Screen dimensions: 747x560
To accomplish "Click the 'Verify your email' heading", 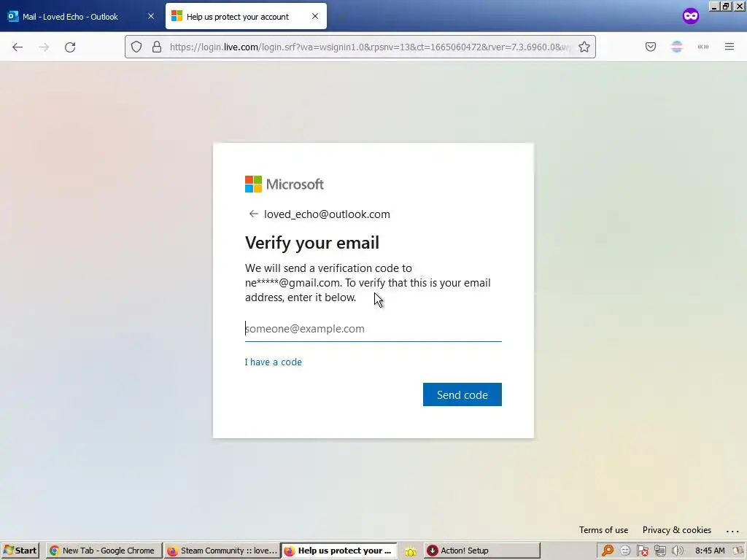I will click(x=312, y=243).
